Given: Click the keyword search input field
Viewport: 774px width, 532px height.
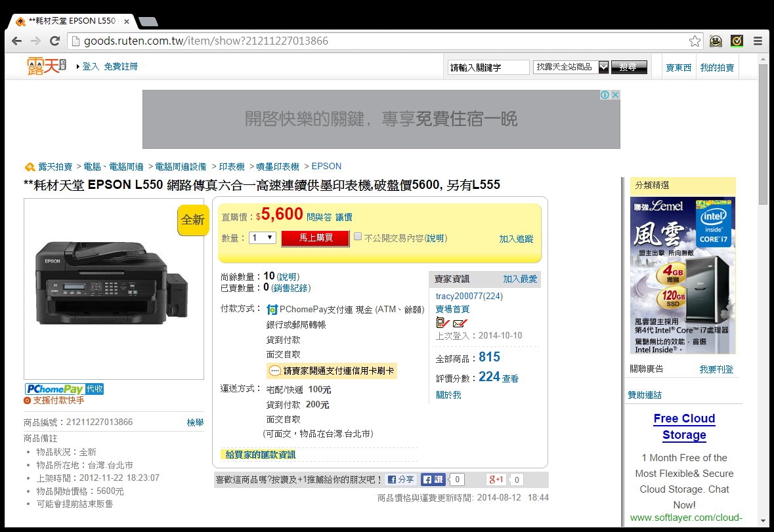Looking at the screenshot, I should 488,67.
